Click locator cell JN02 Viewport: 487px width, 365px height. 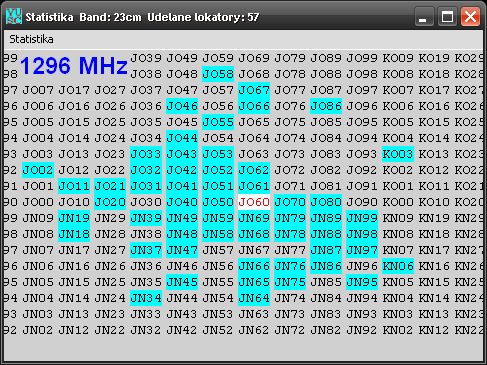click(x=38, y=330)
